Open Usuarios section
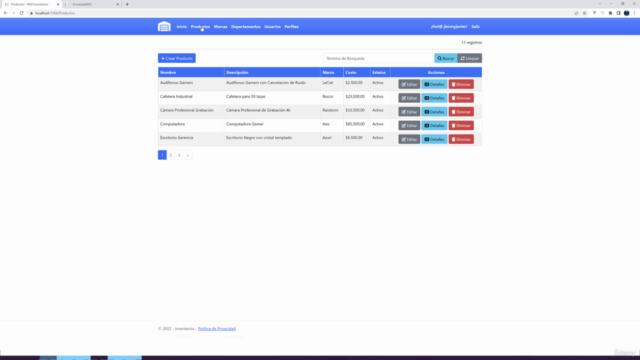 point(272,27)
